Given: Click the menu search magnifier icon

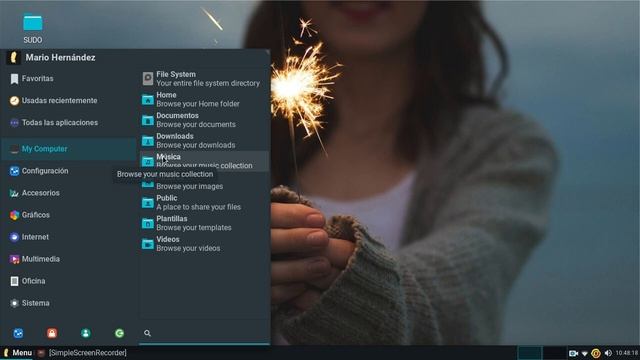Looking at the screenshot, I should [147, 333].
